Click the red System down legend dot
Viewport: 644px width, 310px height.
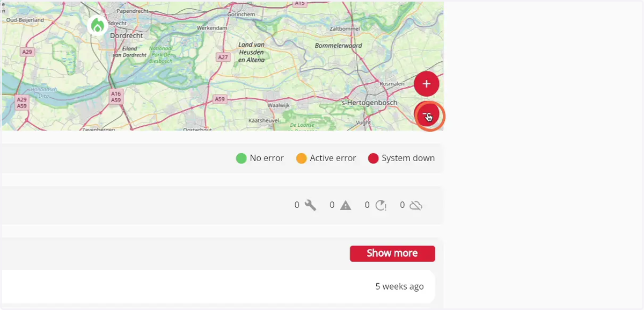click(374, 158)
